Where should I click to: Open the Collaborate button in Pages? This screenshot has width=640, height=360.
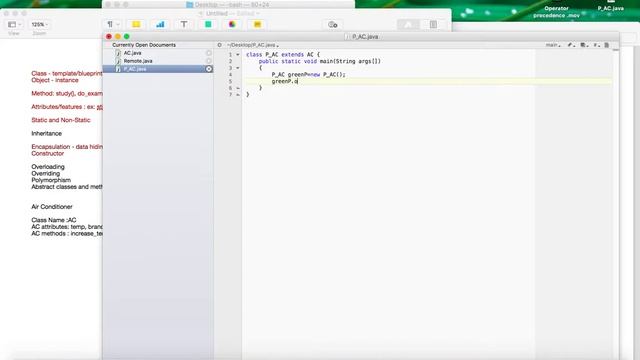click(333, 25)
